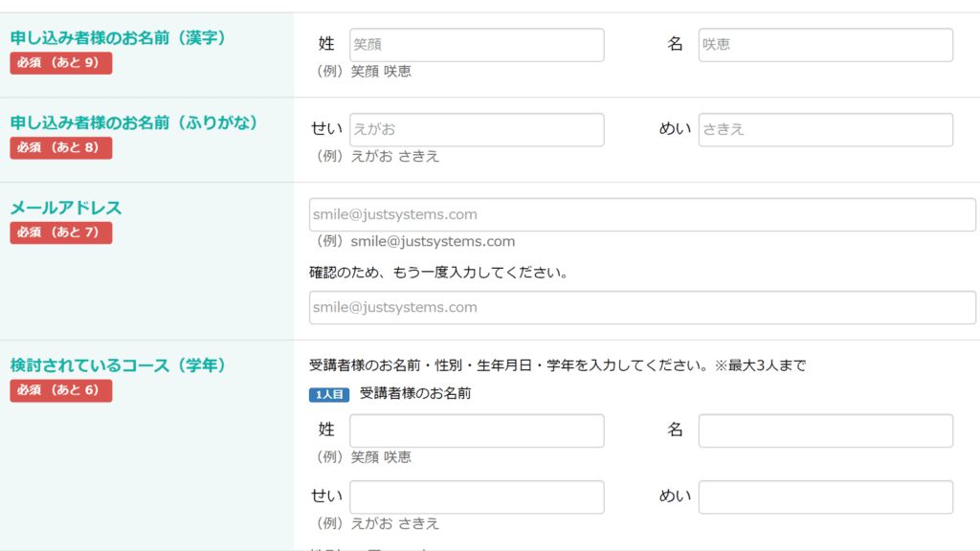The width and height of the screenshot is (980, 551).
Task: Click the applicant's kanji 姓 field with placeholder 笑顔
Action: click(477, 45)
